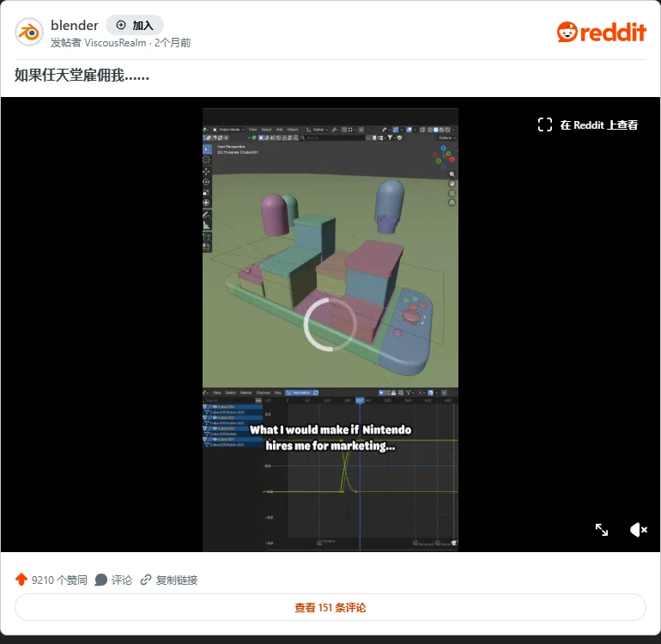Click the frame 217 playhead marker
This screenshot has height=644, width=661.
pyautogui.click(x=360, y=400)
